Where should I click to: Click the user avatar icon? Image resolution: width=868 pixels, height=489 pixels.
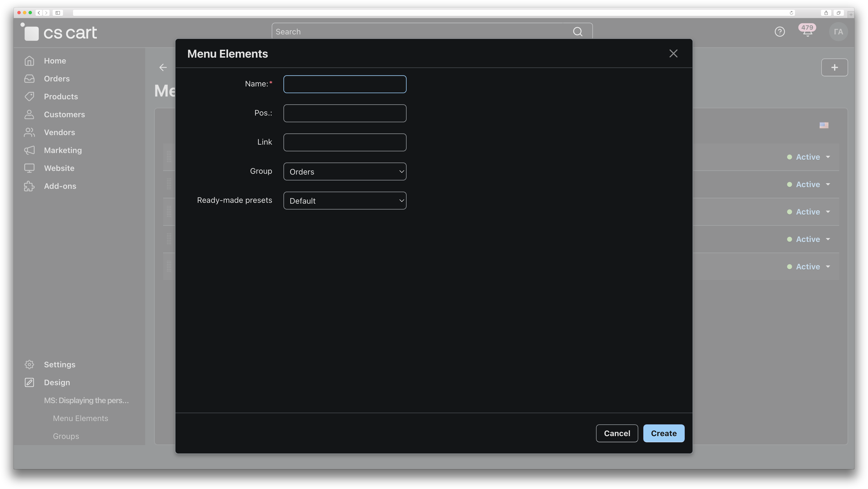point(838,32)
